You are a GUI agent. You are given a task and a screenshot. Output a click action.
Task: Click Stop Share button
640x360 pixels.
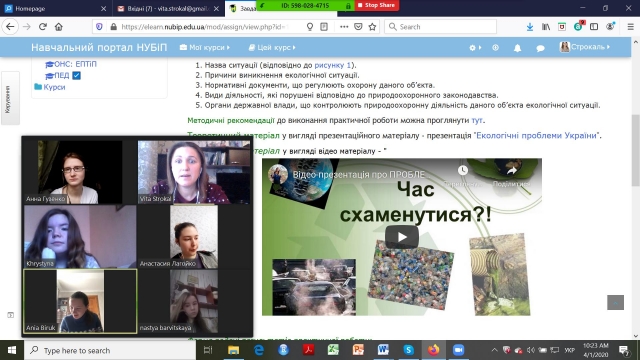coord(376,5)
